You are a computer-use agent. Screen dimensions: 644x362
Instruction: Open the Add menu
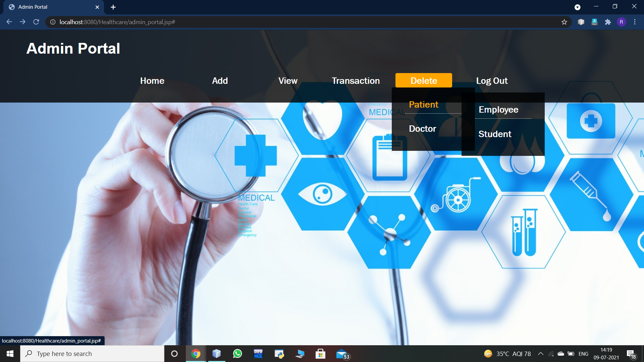click(x=220, y=80)
